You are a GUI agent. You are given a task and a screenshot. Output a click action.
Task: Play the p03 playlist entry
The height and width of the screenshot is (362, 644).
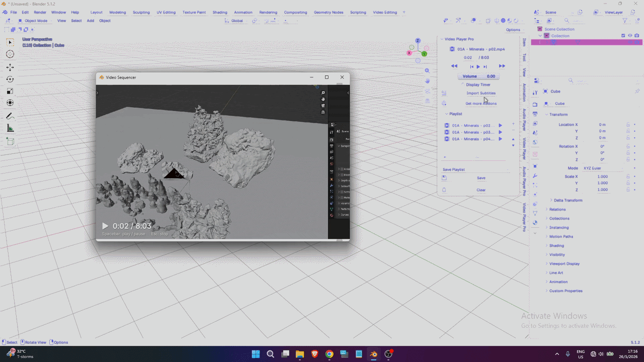click(x=500, y=132)
